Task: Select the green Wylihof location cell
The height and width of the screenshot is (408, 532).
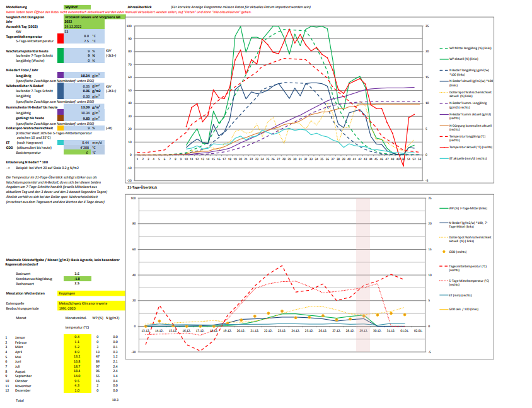Action: (x=77, y=7)
